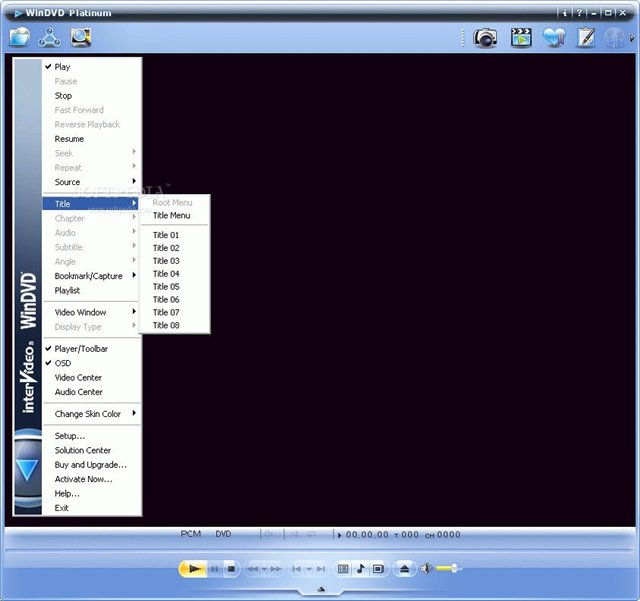Jump to next chapter button

tap(321, 569)
